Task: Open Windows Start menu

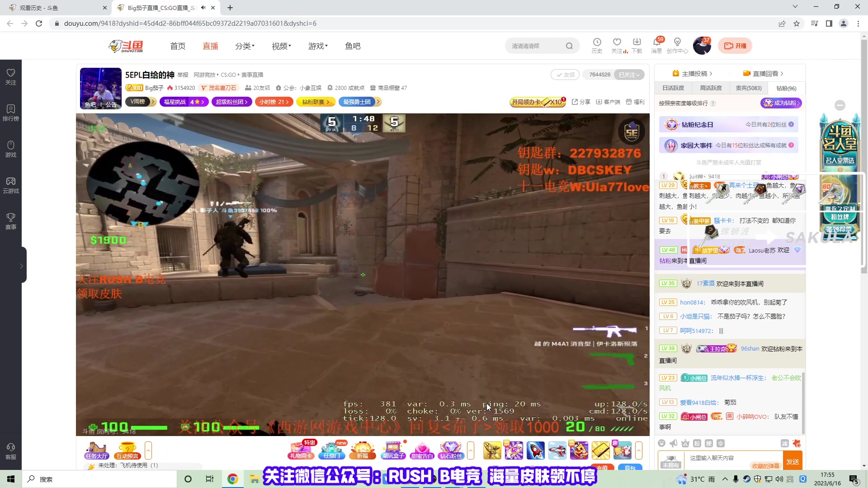Action: [11, 479]
